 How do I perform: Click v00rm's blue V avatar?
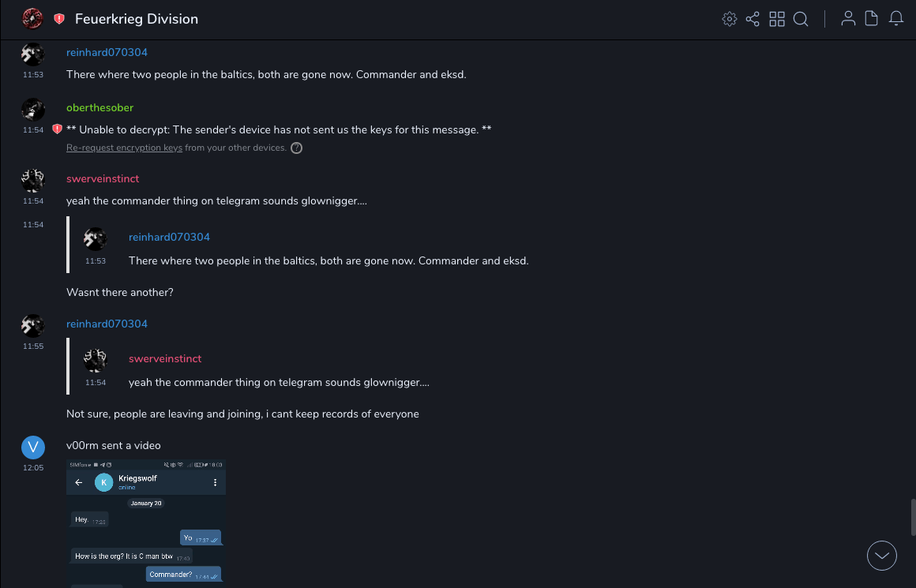tap(32, 448)
